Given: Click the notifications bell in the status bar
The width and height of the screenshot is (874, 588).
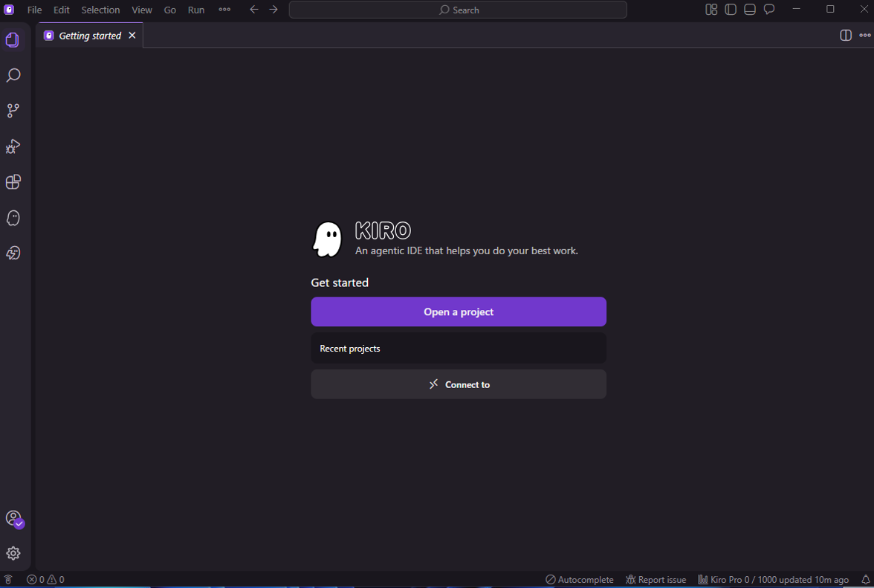Looking at the screenshot, I should click(865, 580).
